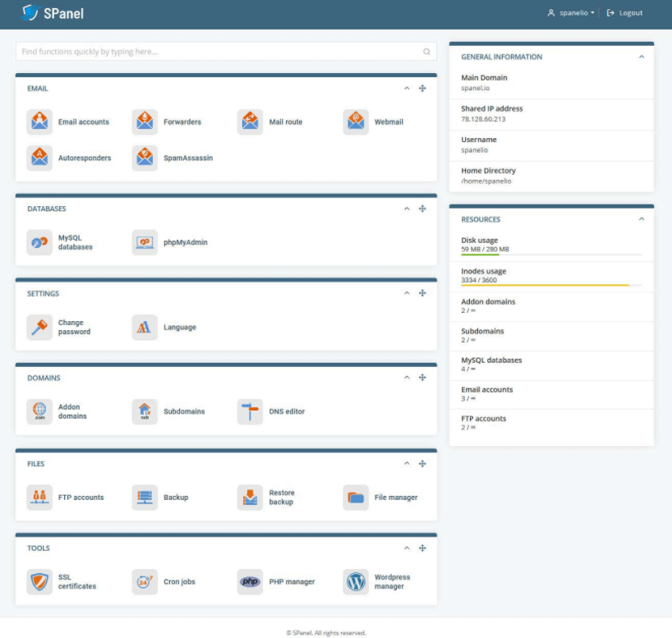Collapse the RESOURCES panel
Image resolution: width=672 pixels, height=638 pixels.
(642, 219)
